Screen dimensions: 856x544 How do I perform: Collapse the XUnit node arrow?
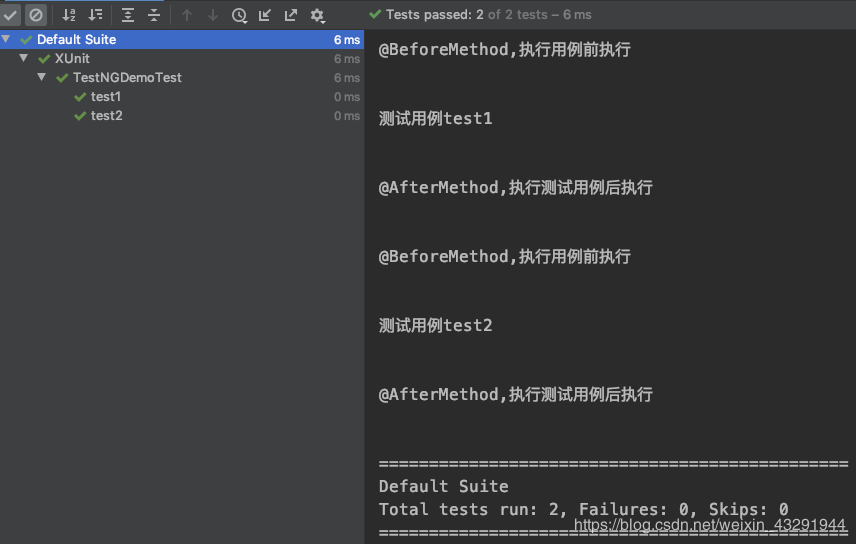pyautogui.click(x=24, y=59)
